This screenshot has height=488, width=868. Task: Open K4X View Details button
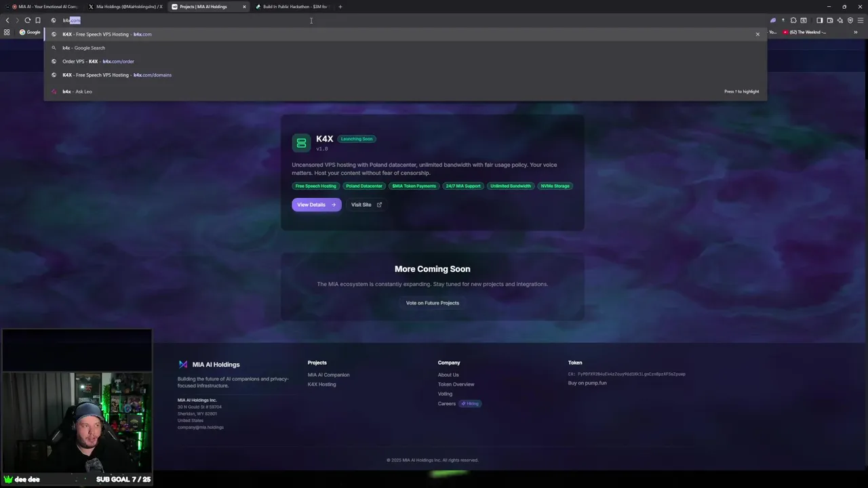317,205
